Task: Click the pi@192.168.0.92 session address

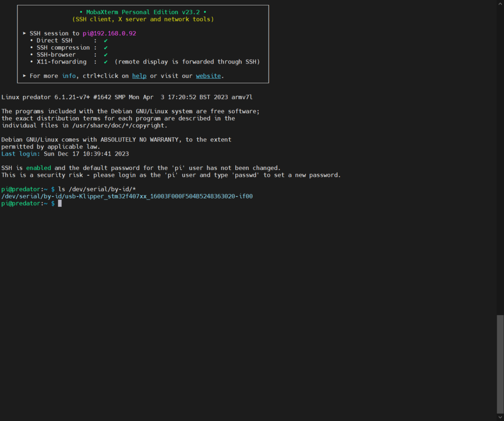Action: (x=109, y=33)
